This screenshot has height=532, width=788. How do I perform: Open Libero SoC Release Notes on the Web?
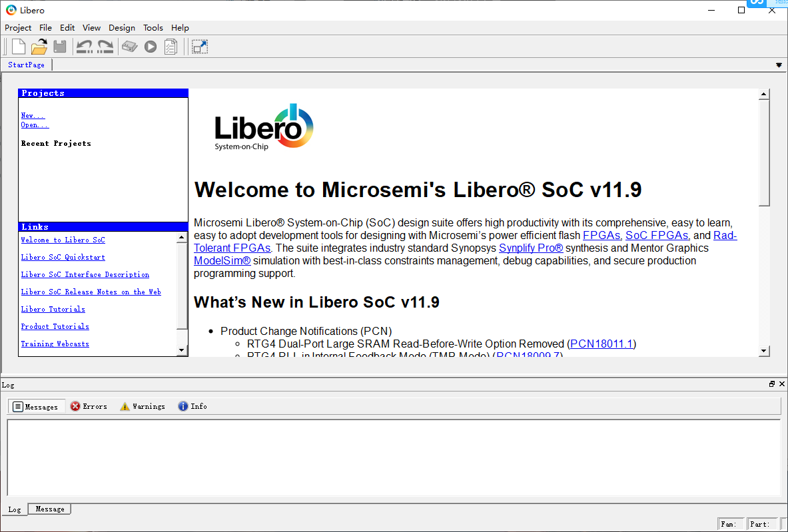coord(91,292)
